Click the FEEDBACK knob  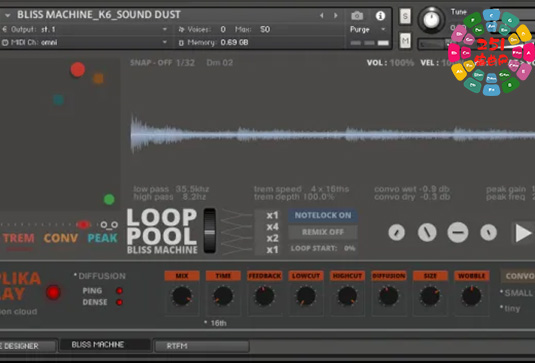click(x=264, y=296)
